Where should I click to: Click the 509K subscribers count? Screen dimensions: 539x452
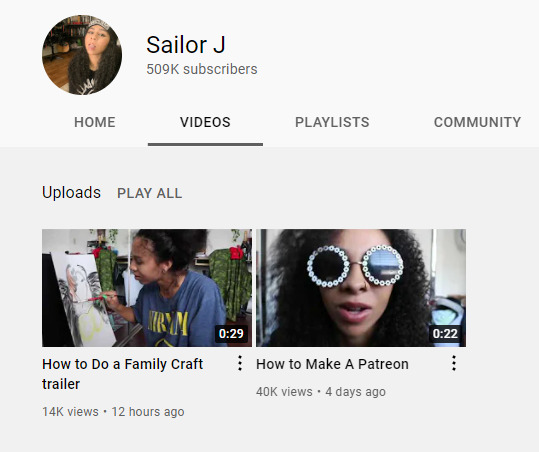pos(202,69)
